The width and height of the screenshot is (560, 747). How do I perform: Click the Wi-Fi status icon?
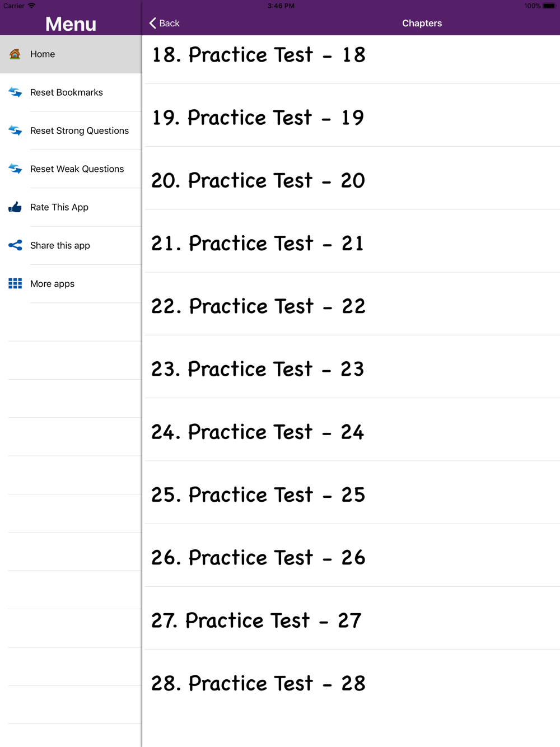pos(31,6)
